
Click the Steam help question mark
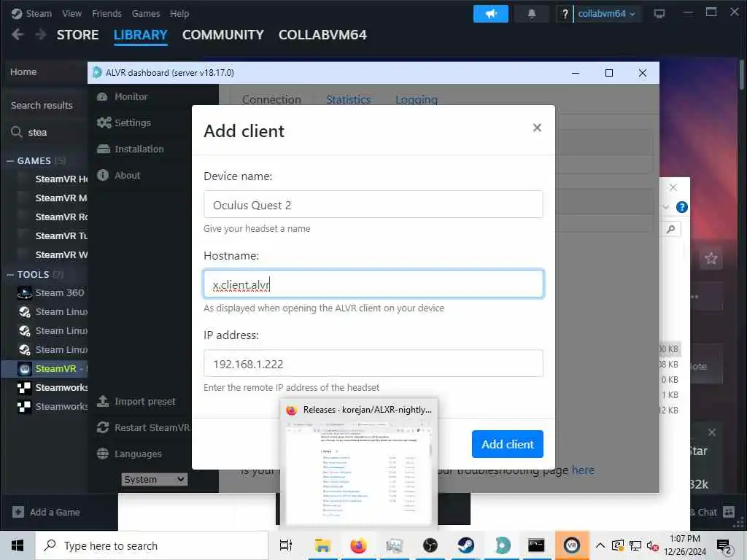point(565,14)
